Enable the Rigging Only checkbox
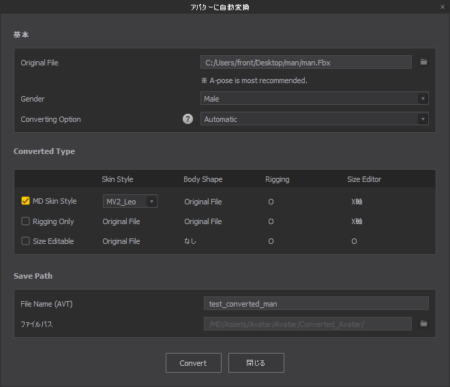The image size is (450, 387). [25, 221]
